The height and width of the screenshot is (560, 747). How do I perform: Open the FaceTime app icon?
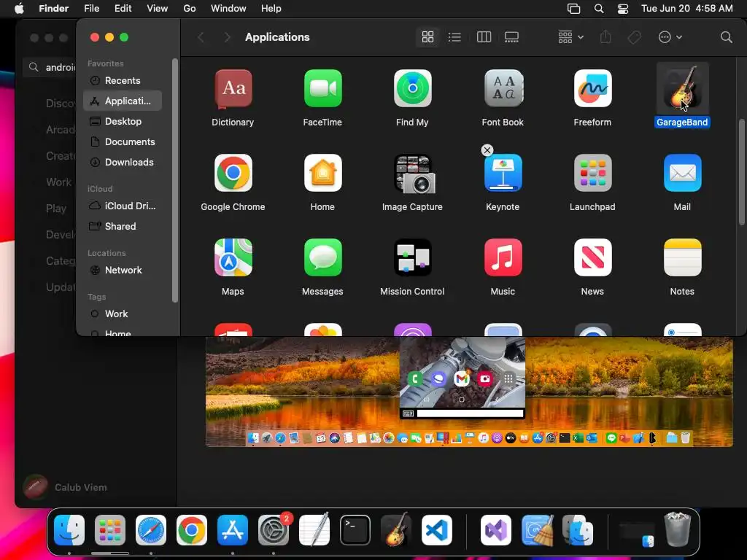[322, 88]
